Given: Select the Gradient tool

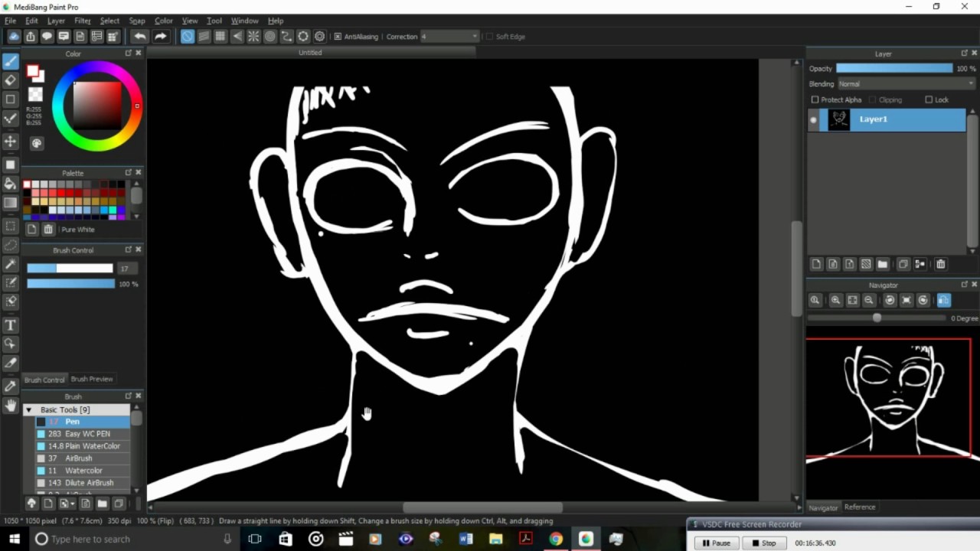Looking at the screenshot, I should [x=10, y=203].
